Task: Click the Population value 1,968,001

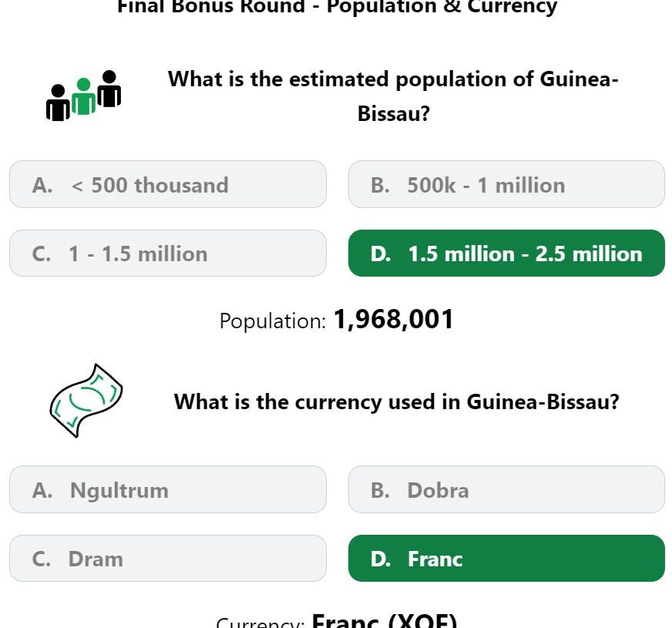Action: click(x=393, y=320)
